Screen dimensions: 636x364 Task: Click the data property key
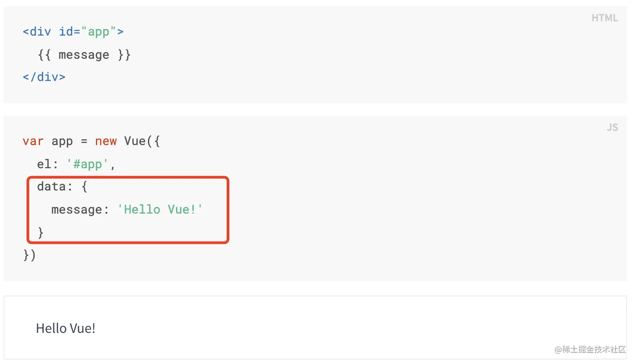tap(52, 186)
